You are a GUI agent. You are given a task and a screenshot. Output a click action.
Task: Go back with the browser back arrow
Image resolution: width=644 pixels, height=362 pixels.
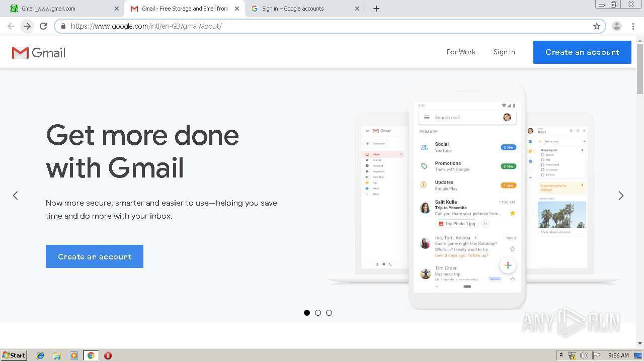pos(11,26)
